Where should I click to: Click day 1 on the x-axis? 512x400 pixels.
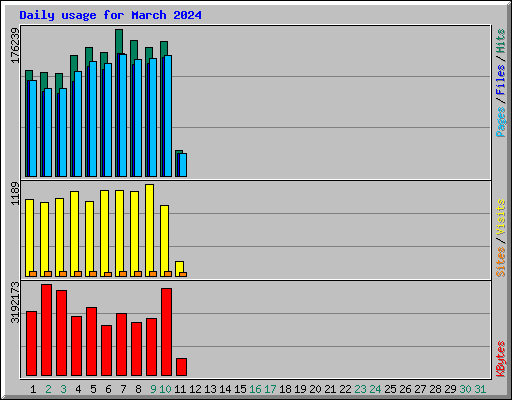33,389
